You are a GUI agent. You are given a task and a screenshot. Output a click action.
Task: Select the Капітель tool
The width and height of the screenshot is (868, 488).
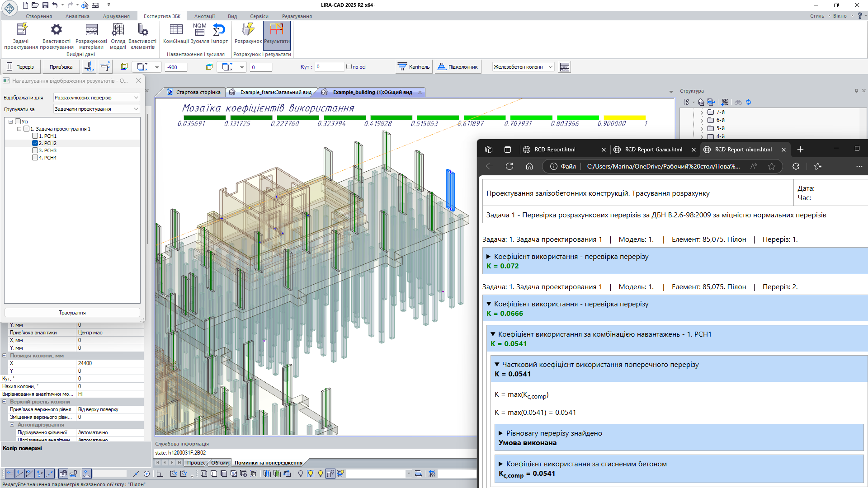point(414,67)
